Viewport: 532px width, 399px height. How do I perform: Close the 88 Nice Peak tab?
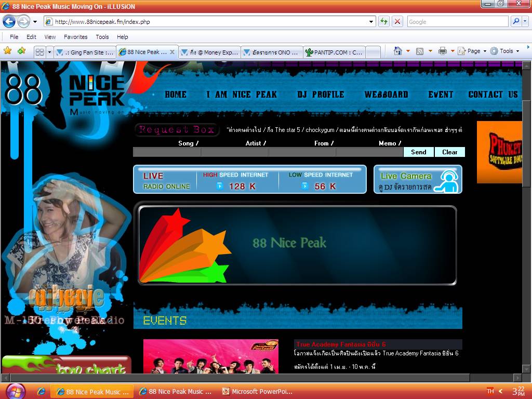tap(172, 52)
